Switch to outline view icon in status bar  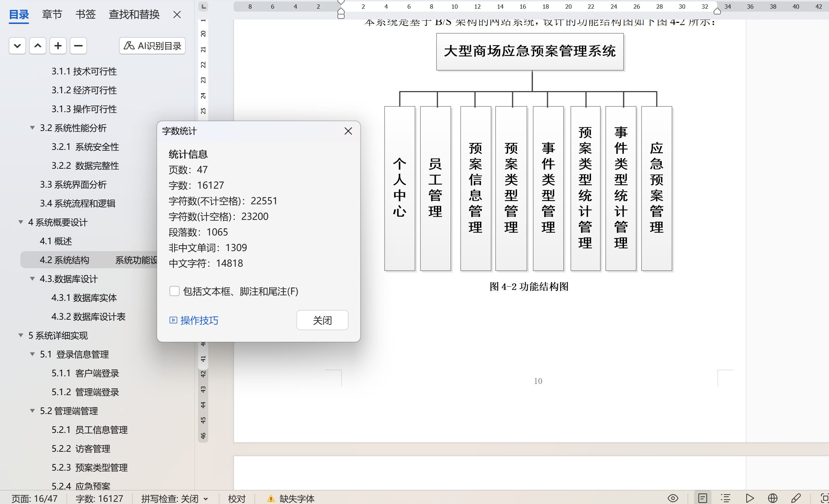[726, 498]
